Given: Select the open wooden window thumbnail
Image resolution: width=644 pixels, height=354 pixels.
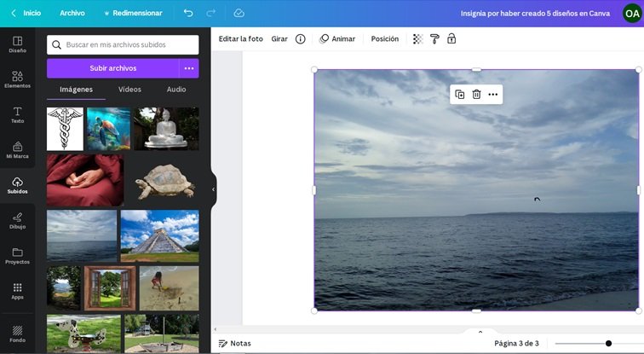Looking at the screenshot, I should coord(110,288).
